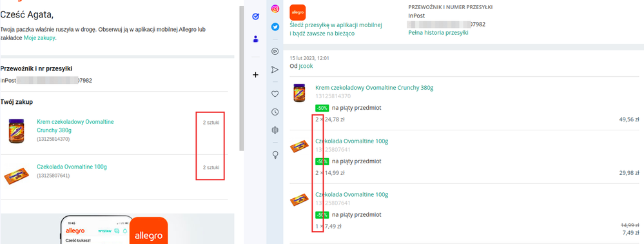This screenshot has width=644, height=244.
Task: Click the blue checkmark workspace icon
Action: point(255,16)
